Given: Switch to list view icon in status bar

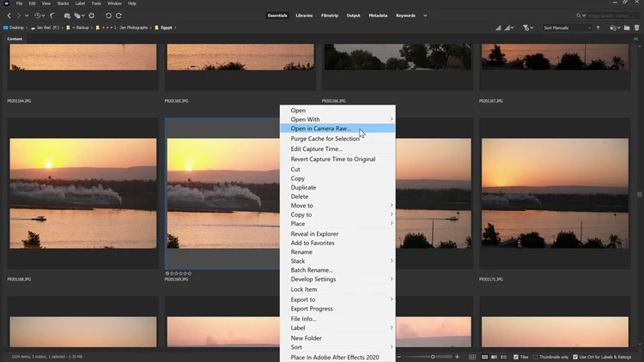Looking at the screenshot, I should [x=504, y=357].
